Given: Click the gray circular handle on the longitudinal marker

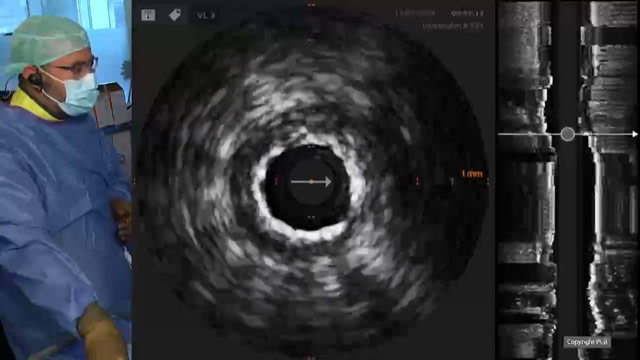Looking at the screenshot, I should (x=567, y=134).
